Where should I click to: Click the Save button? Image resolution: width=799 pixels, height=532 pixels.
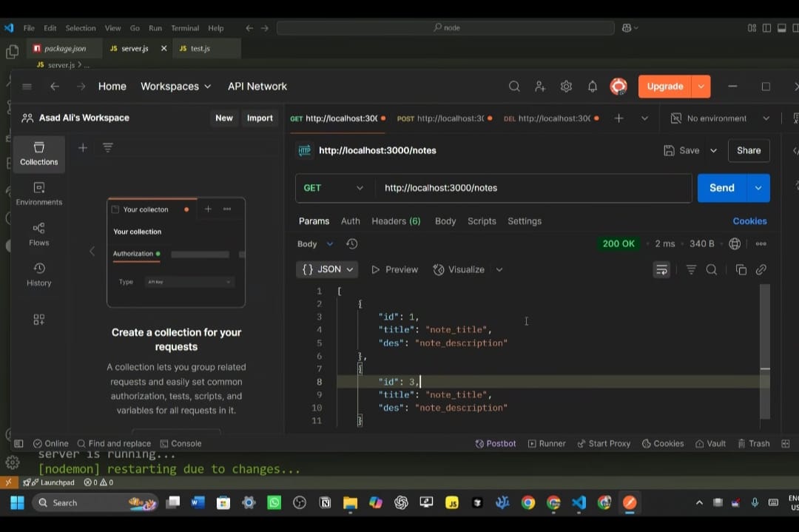(682, 151)
